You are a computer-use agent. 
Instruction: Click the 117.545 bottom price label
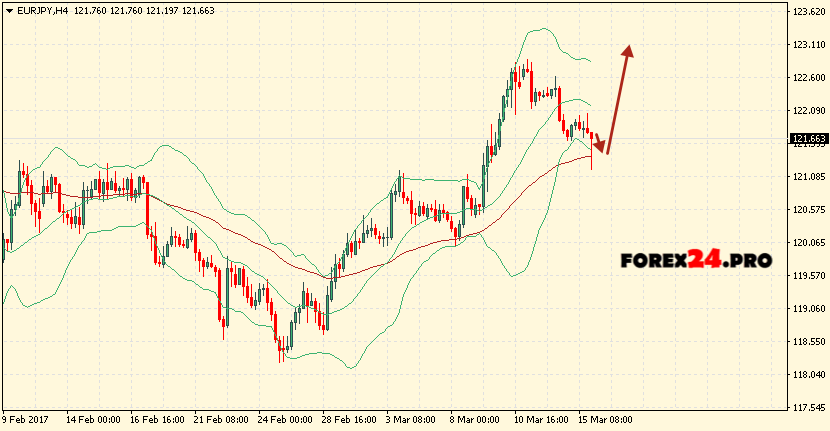point(808,408)
